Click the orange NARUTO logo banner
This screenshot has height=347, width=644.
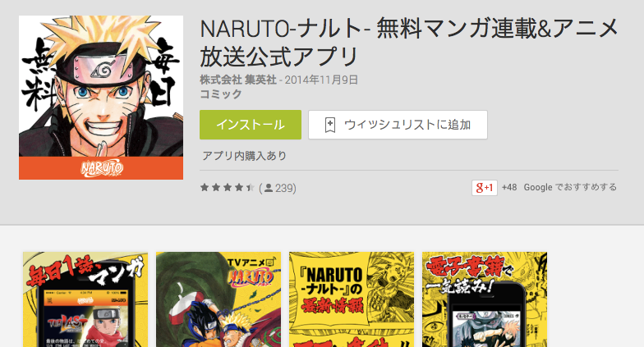pos(101,168)
